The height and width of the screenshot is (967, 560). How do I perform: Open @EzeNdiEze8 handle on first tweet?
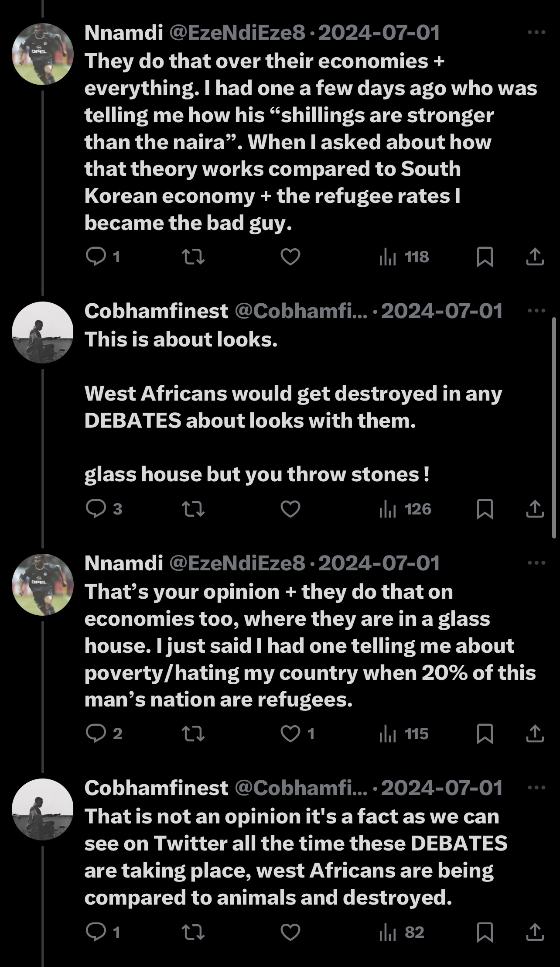coord(237,33)
